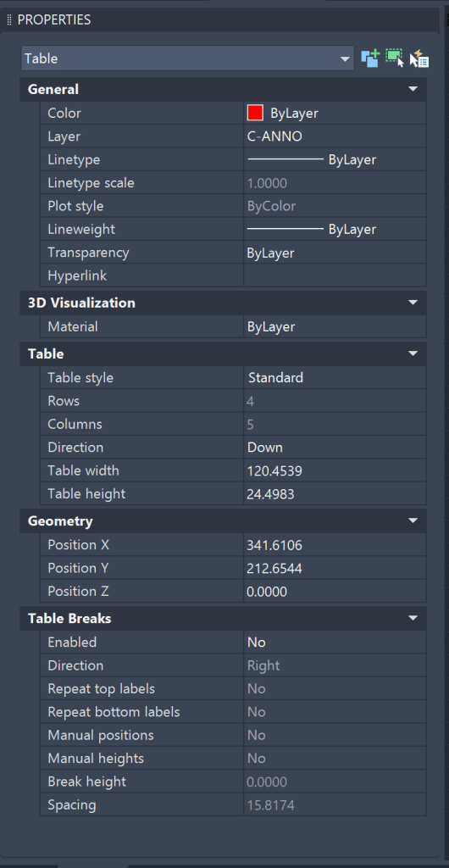Screen dimensions: 449x868
Task: Open the Table object type dropdown
Action: click(187, 58)
